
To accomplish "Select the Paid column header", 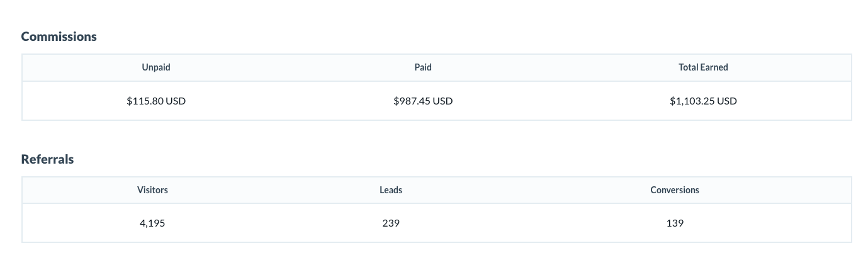I will (423, 67).
